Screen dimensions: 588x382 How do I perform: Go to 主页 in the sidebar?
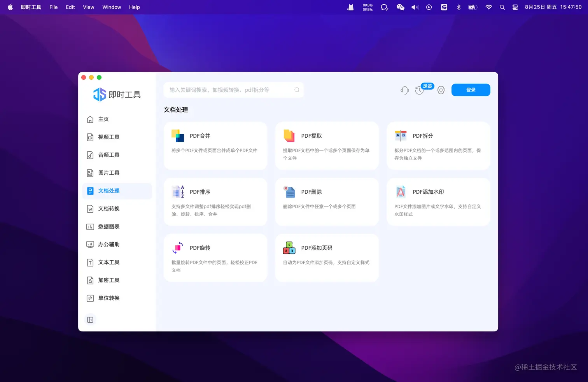pyautogui.click(x=117, y=119)
